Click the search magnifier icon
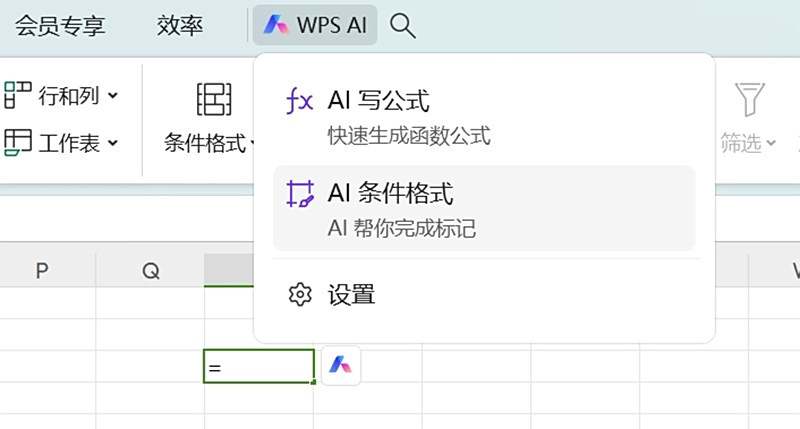Viewport: 800px width, 429px height. point(403,26)
